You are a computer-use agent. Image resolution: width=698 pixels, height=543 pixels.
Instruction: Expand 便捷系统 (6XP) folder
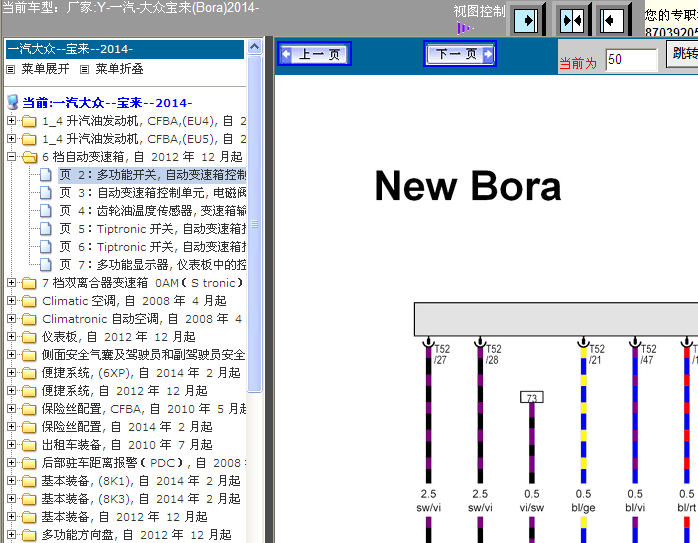coord(12,372)
